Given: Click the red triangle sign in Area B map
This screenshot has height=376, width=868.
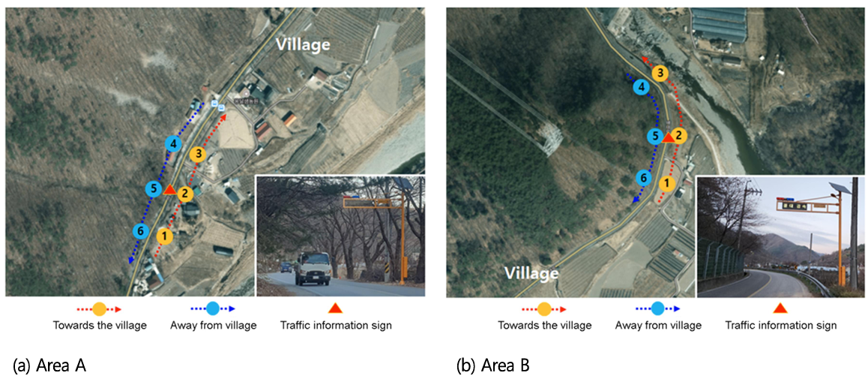Looking at the screenshot, I should tap(668, 137).
